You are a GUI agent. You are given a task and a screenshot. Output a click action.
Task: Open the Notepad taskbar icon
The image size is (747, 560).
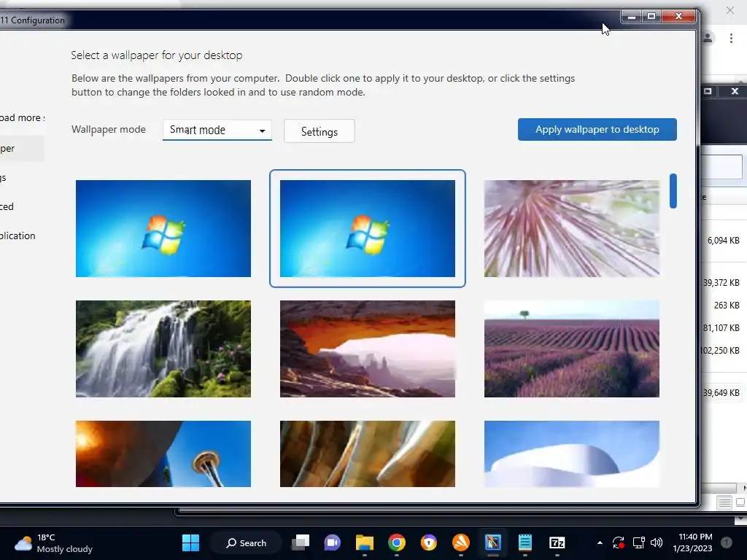(525, 542)
